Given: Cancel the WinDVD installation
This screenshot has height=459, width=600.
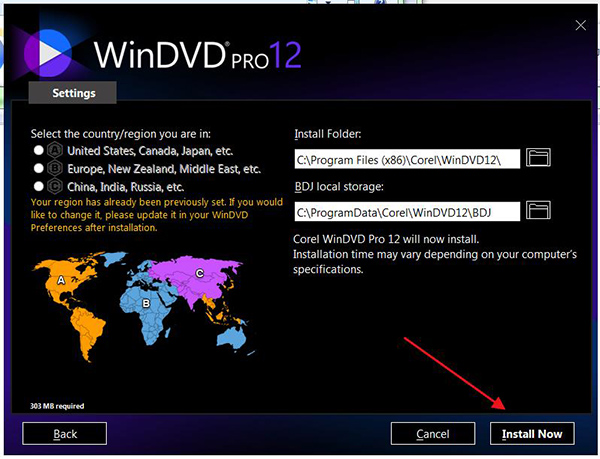Looking at the screenshot, I should point(433,433).
